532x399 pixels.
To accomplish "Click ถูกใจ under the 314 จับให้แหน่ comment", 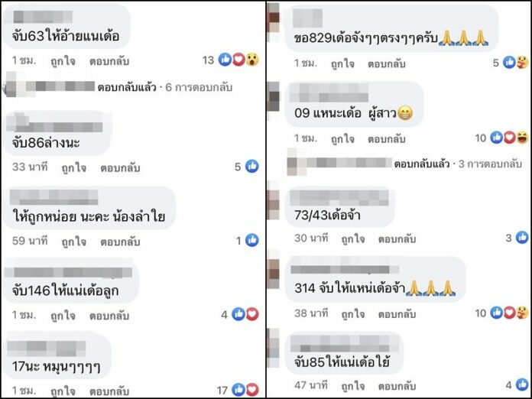I will [353, 314].
